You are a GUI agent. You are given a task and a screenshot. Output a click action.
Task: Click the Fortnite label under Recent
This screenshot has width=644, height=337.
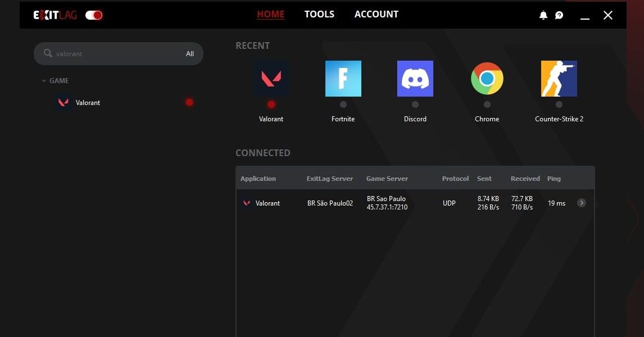coord(343,119)
